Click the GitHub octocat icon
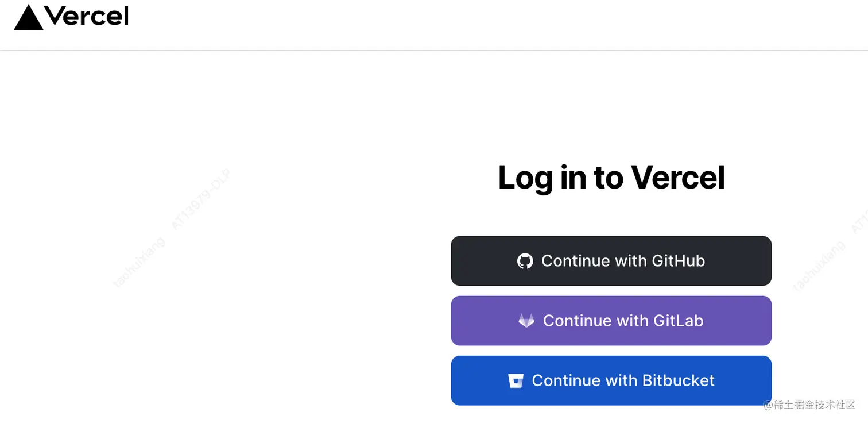This screenshot has width=868, height=423. [525, 261]
